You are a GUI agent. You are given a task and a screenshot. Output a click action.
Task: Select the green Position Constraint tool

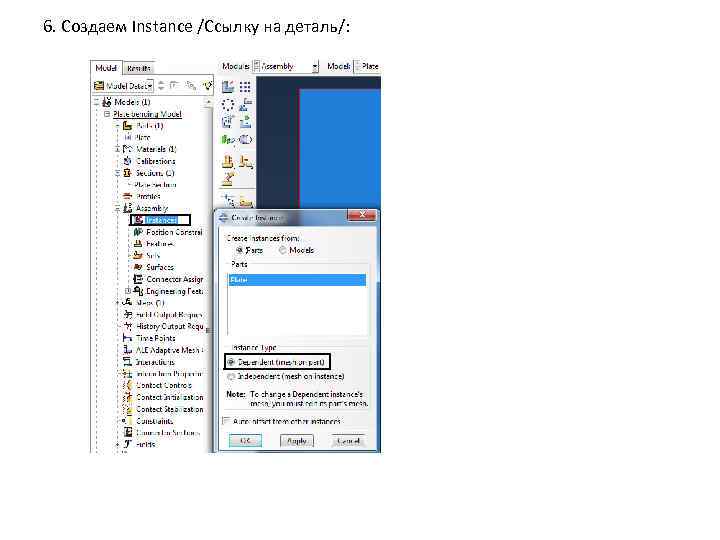pyautogui.click(x=228, y=139)
